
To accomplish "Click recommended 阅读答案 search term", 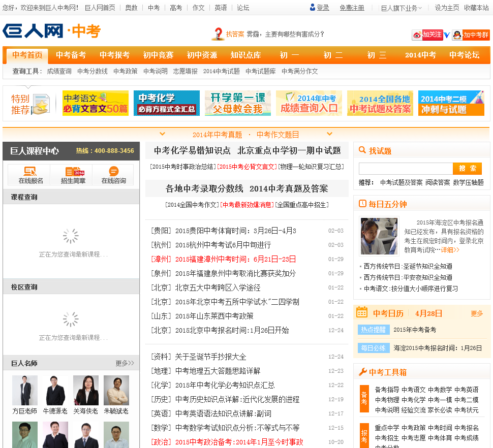I will pos(438,182).
